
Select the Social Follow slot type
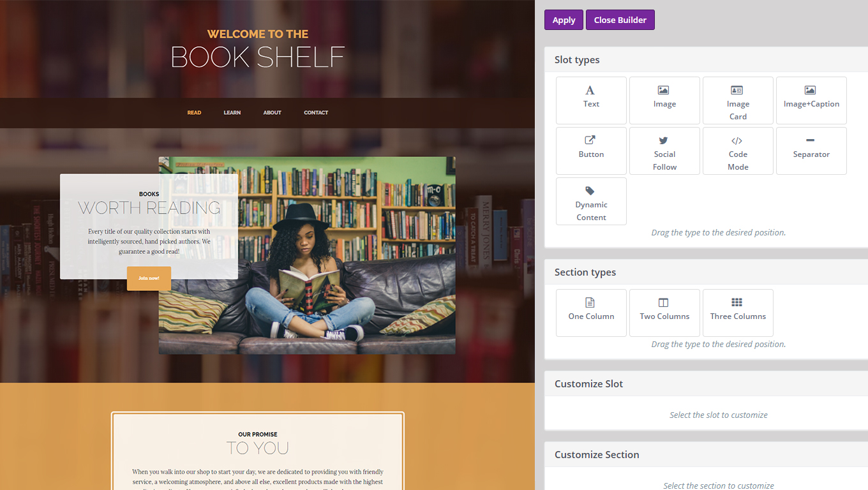(x=664, y=151)
